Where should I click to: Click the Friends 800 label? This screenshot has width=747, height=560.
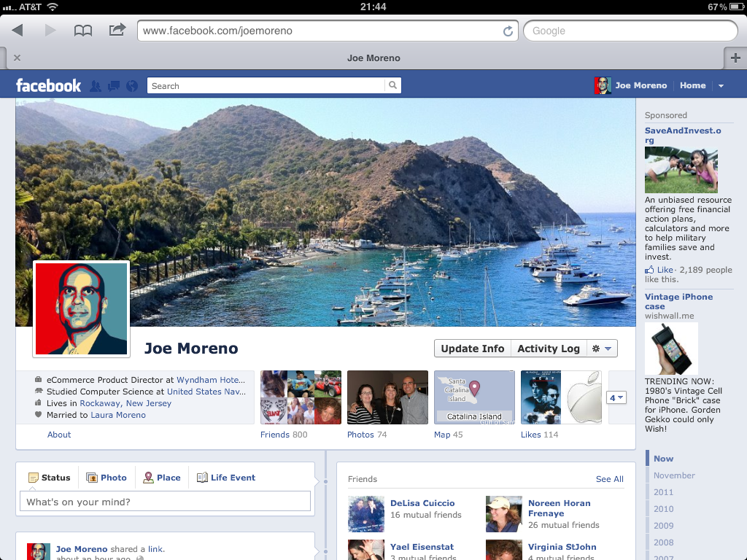click(x=284, y=435)
